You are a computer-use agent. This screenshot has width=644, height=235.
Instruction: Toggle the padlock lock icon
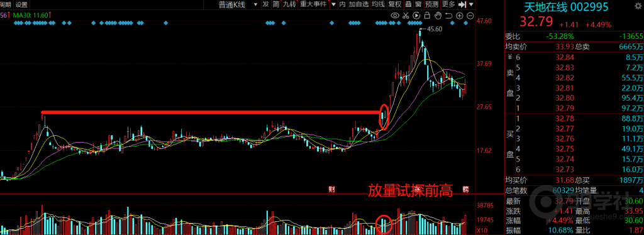point(427,16)
